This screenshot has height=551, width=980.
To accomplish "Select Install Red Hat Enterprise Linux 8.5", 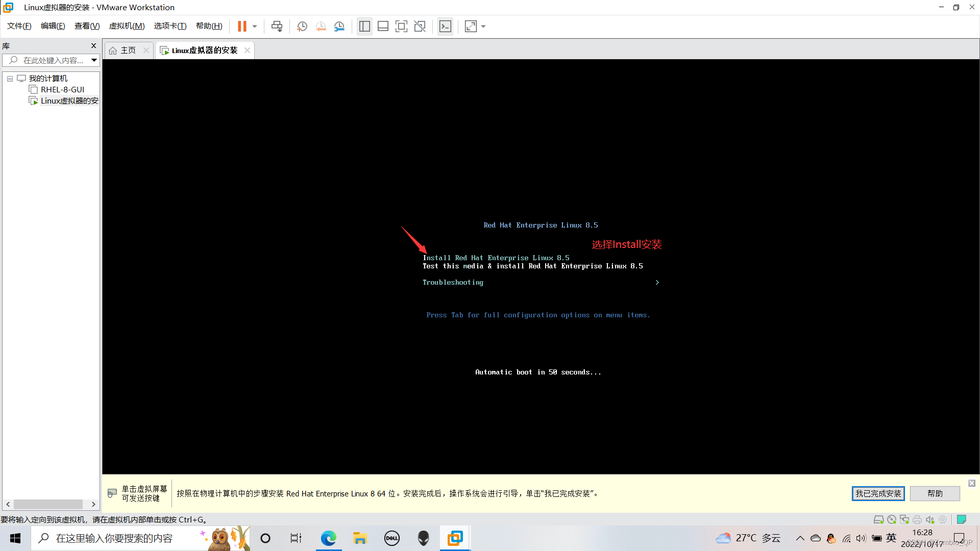I will pyautogui.click(x=496, y=258).
